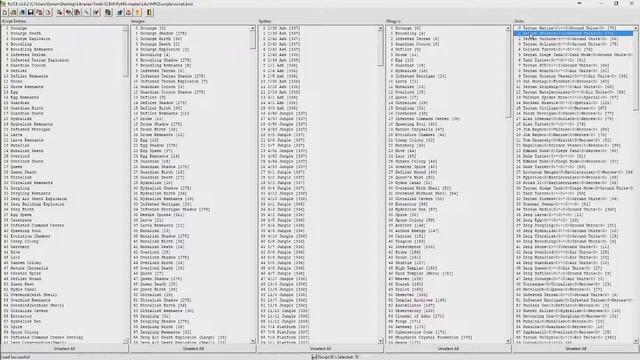The image size is (640, 360).
Task: Click the house-shaped toolbar icon
Action: (x=128, y=12)
